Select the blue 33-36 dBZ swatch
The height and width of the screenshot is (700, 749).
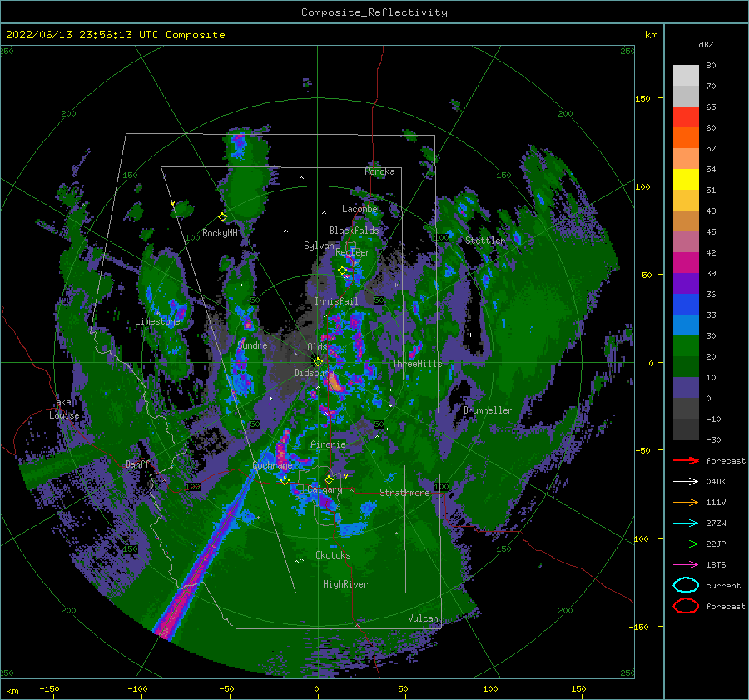coord(686,305)
